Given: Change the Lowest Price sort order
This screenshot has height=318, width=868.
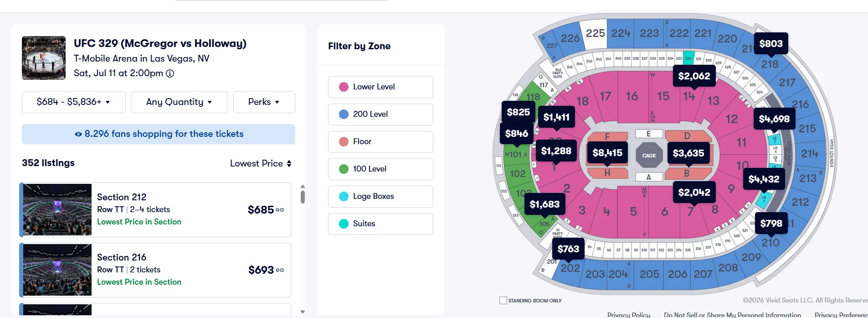Looking at the screenshot, I should [x=261, y=163].
